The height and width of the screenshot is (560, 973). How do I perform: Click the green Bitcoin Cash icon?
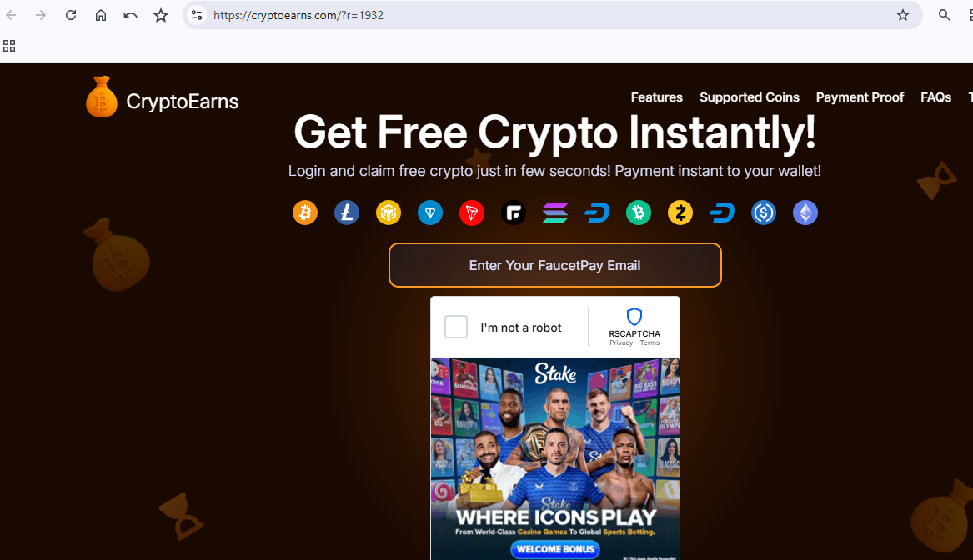click(639, 212)
